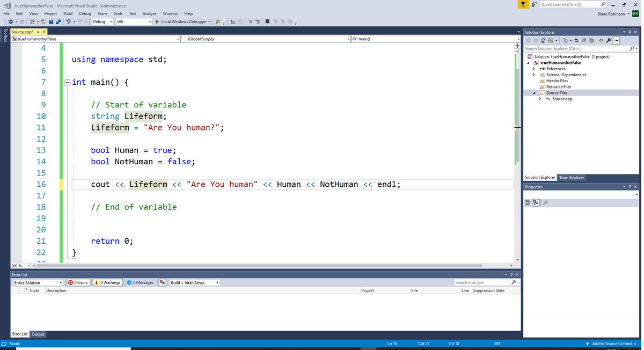Click the Uncomment selected lines icon
The image size is (644, 350).
(258, 21)
